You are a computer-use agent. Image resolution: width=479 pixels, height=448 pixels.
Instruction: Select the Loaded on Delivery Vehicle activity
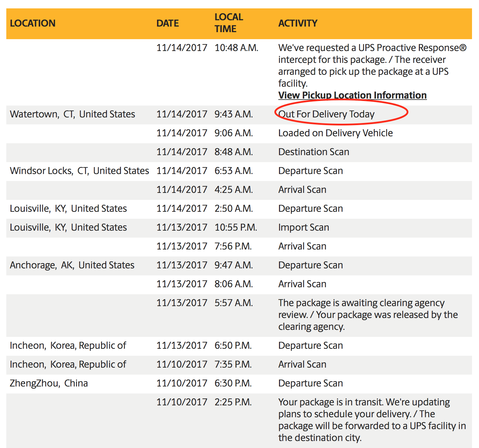(x=335, y=133)
